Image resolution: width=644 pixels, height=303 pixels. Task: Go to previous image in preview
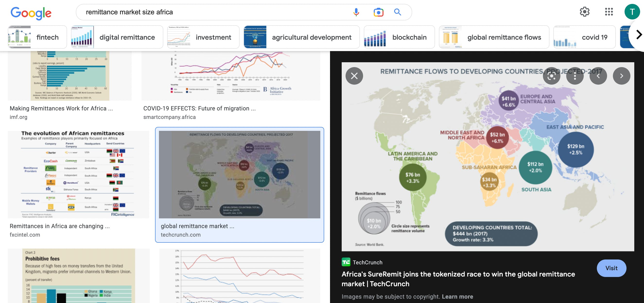click(x=598, y=76)
